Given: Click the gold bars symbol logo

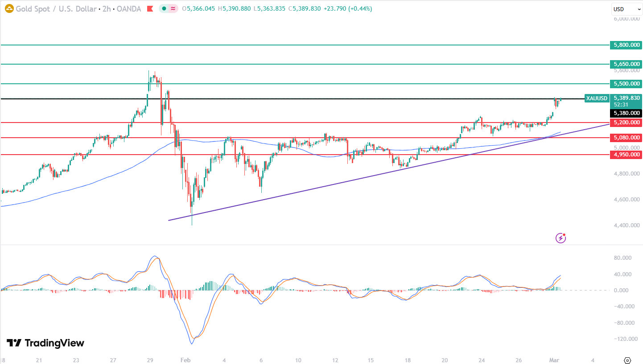Looking at the screenshot, I should [9, 8].
